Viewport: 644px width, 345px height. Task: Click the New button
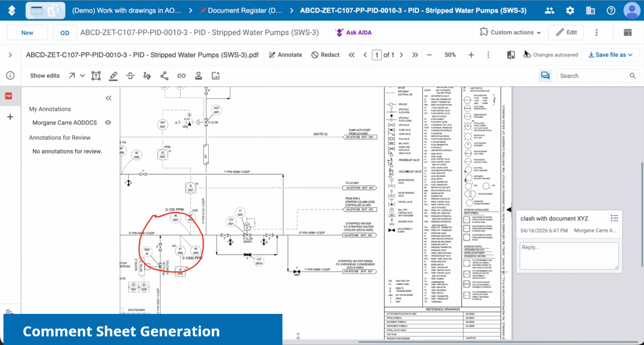[x=27, y=32]
